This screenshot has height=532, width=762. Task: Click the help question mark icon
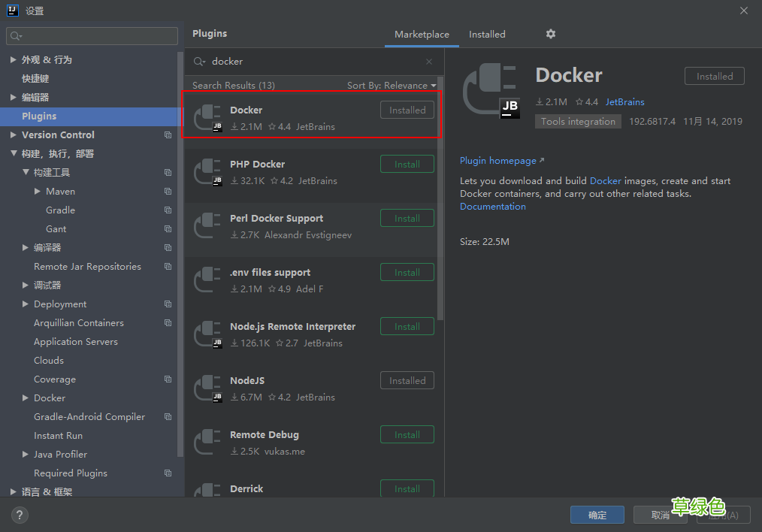coord(20,515)
